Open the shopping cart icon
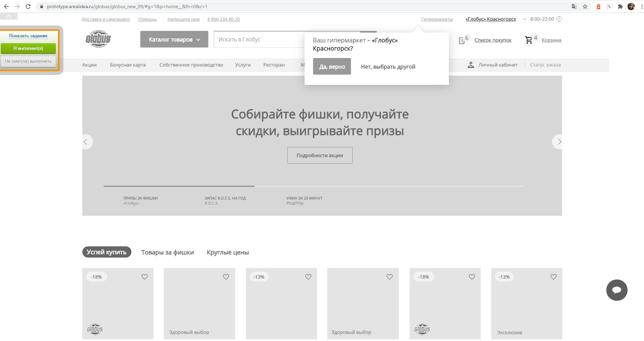This screenshot has height=341, width=644. point(529,40)
